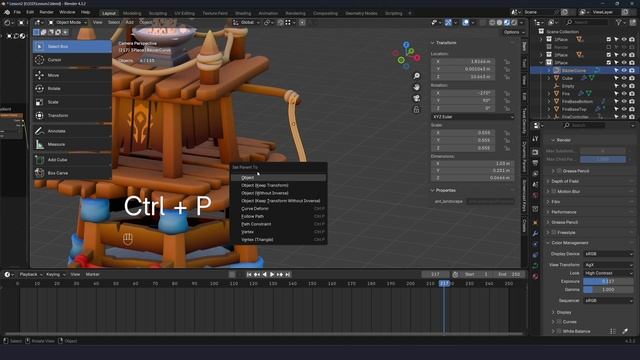Screen dimensions: 640x360
Task: Open the Look High Contrast dropdown
Action: 608,273
